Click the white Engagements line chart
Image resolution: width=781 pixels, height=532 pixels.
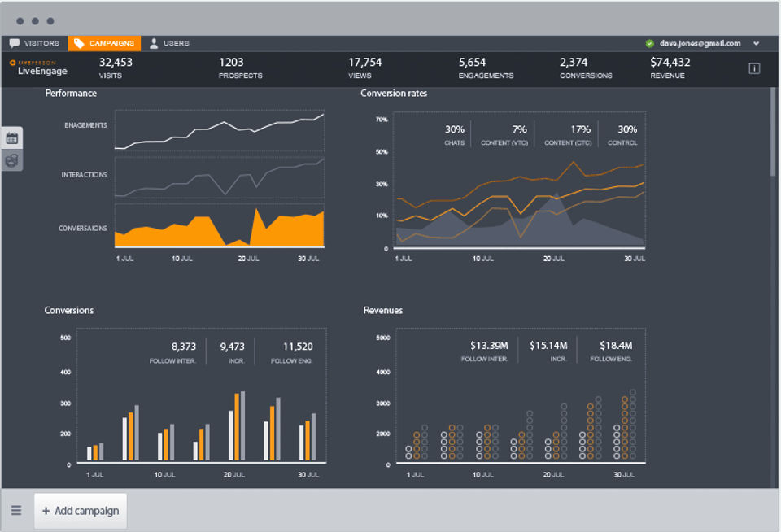coord(220,130)
